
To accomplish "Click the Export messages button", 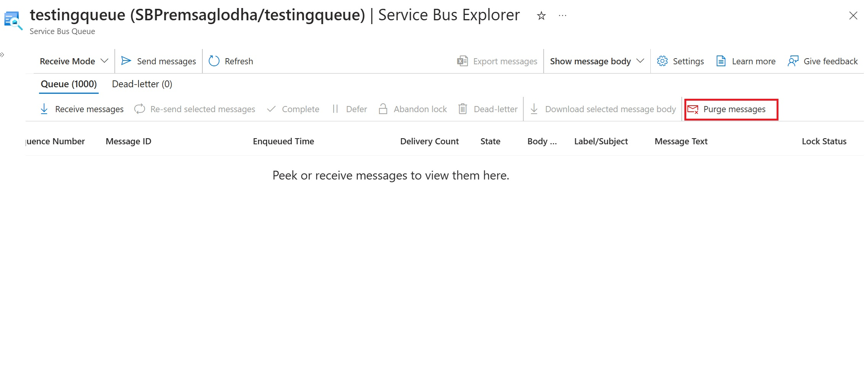I will coord(497,61).
